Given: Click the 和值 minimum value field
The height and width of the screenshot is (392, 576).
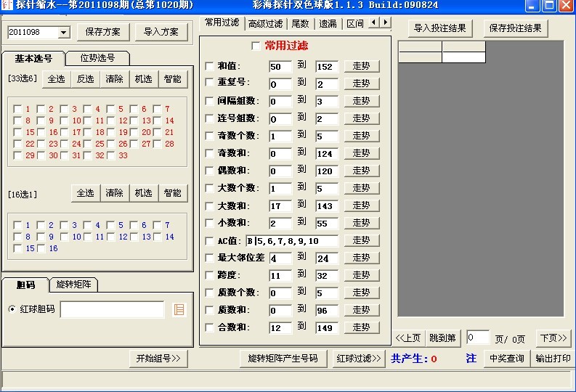Looking at the screenshot, I should pyautogui.click(x=280, y=67).
